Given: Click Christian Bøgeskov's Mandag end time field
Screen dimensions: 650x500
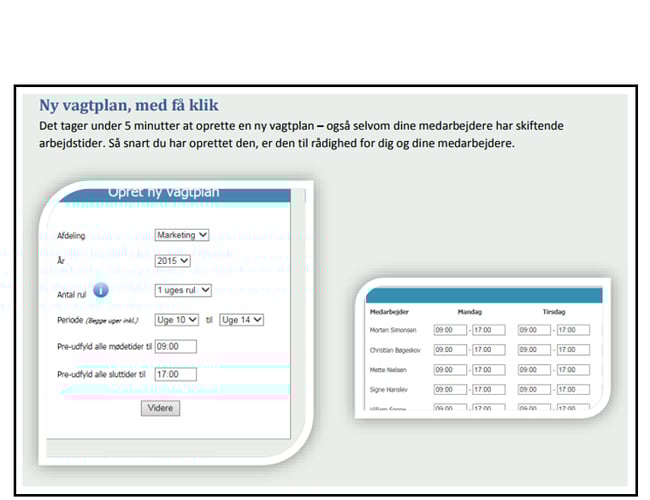Looking at the screenshot, I should click(x=489, y=350).
